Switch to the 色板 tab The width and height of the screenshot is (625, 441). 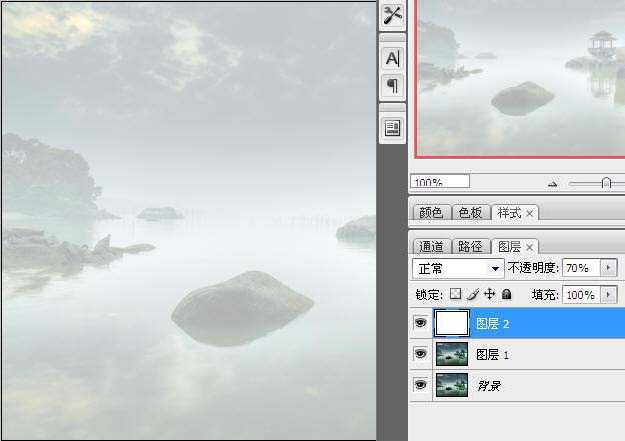click(470, 213)
